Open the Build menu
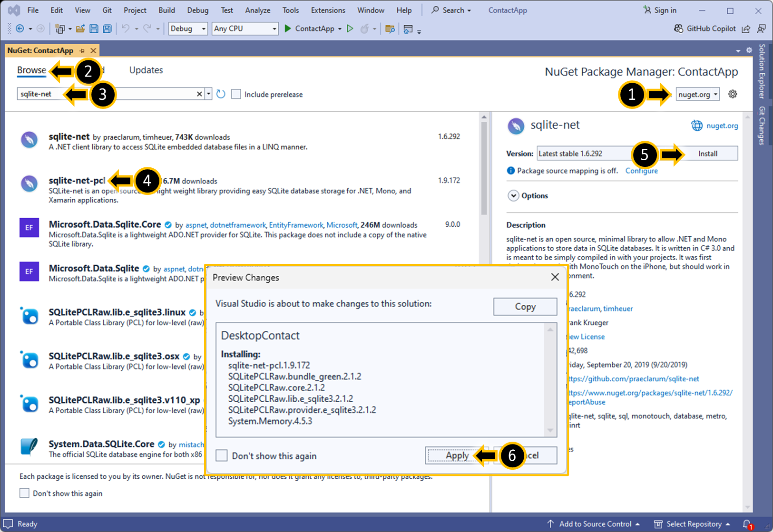Screen dimensions: 773x532 point(166,10)
